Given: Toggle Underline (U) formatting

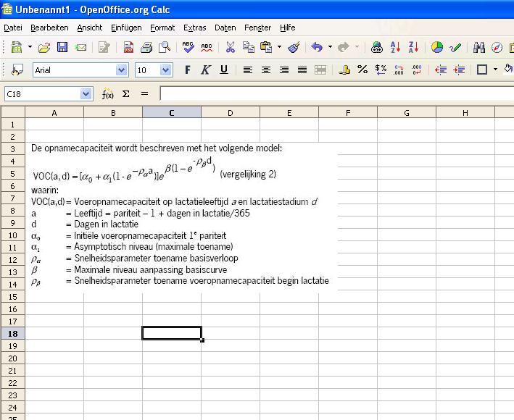Looking at the screenshot, I should pyautogui.click(x=224, y=70).
